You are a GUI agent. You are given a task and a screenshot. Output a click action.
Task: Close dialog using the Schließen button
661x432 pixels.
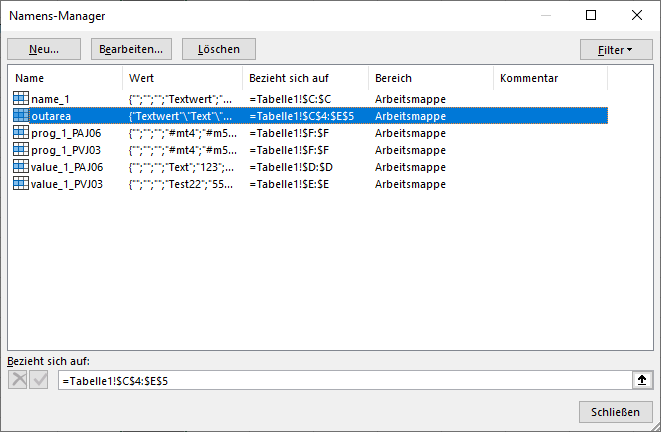[616, 412]
